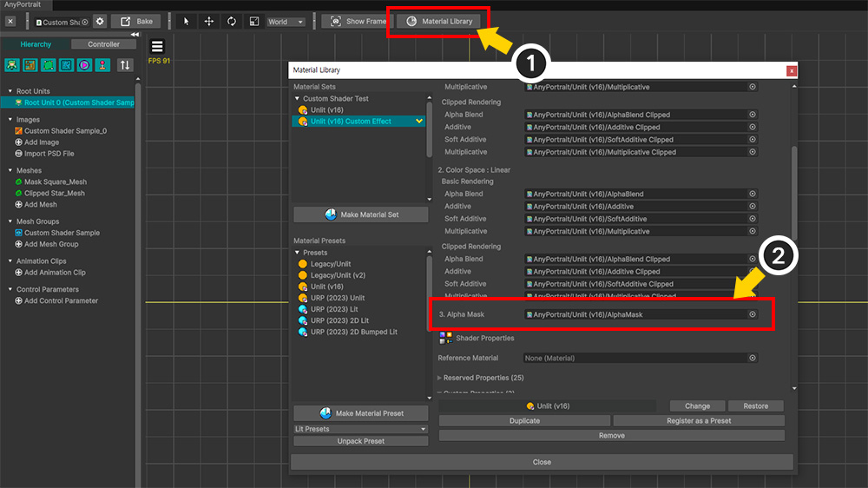Select the Images filter icon in Hierarchy
The height and width of the screenshot is (488, 868).
(x=30, y=65)
